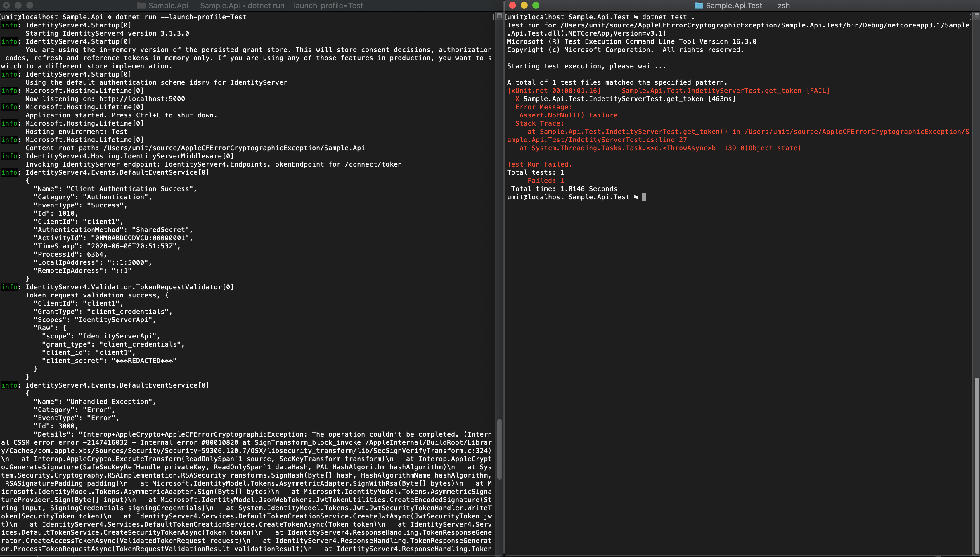Click the Sample.Api.Test folder proxy icon
This screenshot has height=557, width=980.
click(x=699, y=5)
